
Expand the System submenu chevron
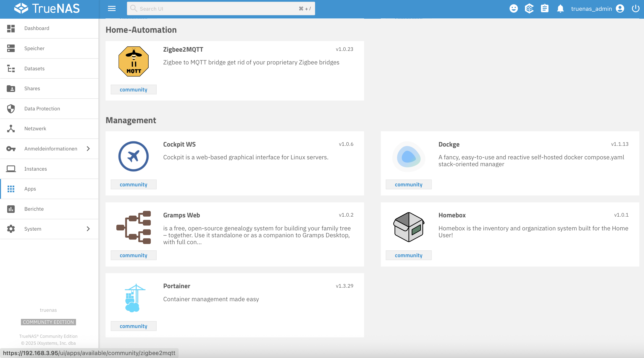pyautogui.click(x=88, y=229)
